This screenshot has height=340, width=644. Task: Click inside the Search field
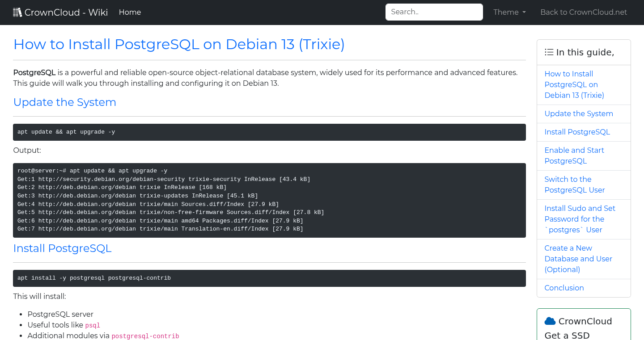pos(434,12)
